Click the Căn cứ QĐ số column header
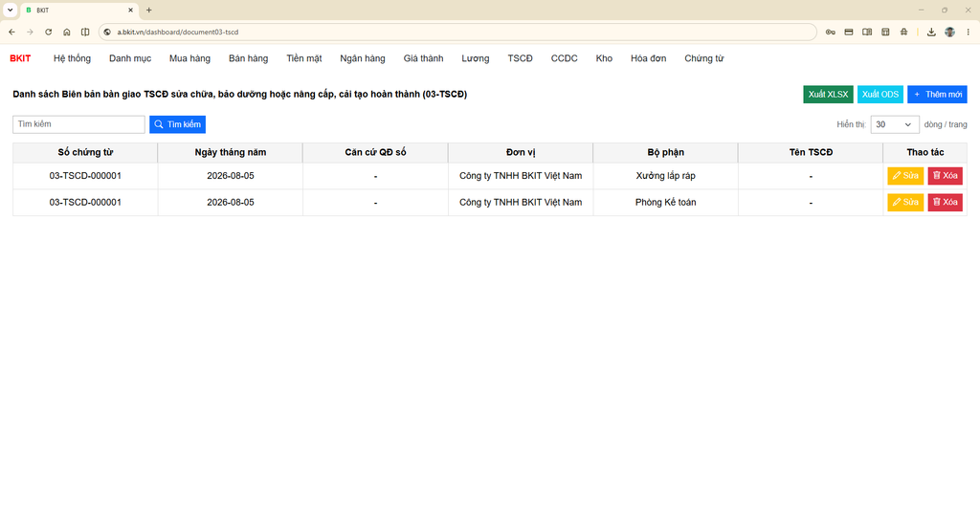980x526 pixels. [375, 152]
